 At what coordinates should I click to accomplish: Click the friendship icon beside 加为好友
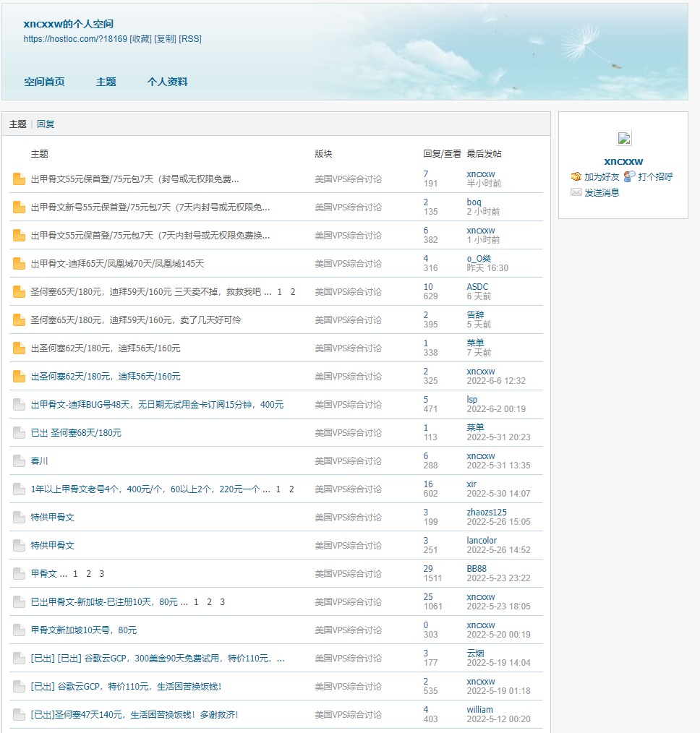tap(576, 176)
